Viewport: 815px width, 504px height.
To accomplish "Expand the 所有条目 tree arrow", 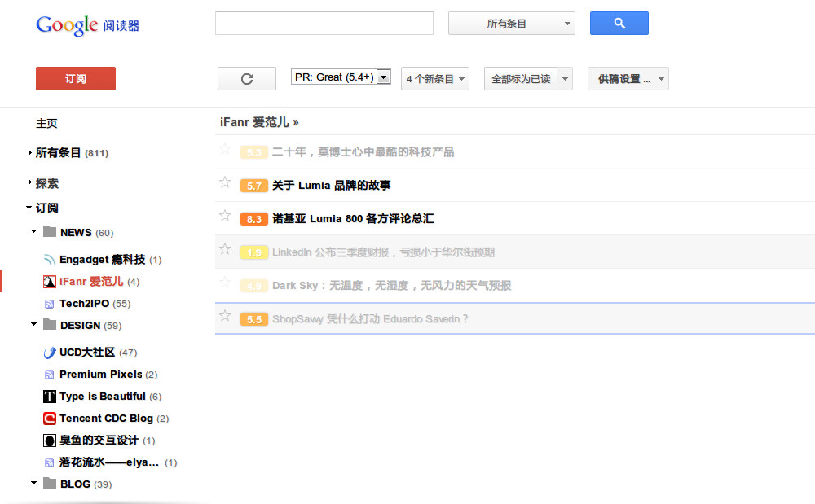I will pyautogui.click(x=29, y=152).
